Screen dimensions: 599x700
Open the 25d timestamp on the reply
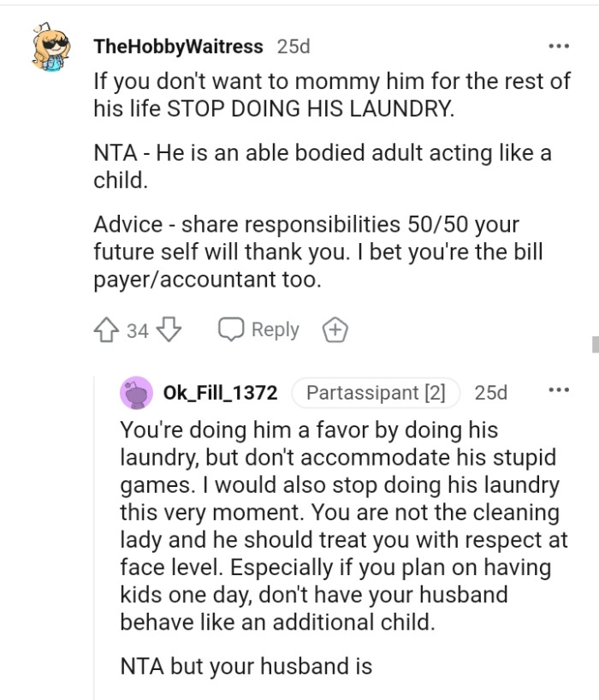coord(489,392)
